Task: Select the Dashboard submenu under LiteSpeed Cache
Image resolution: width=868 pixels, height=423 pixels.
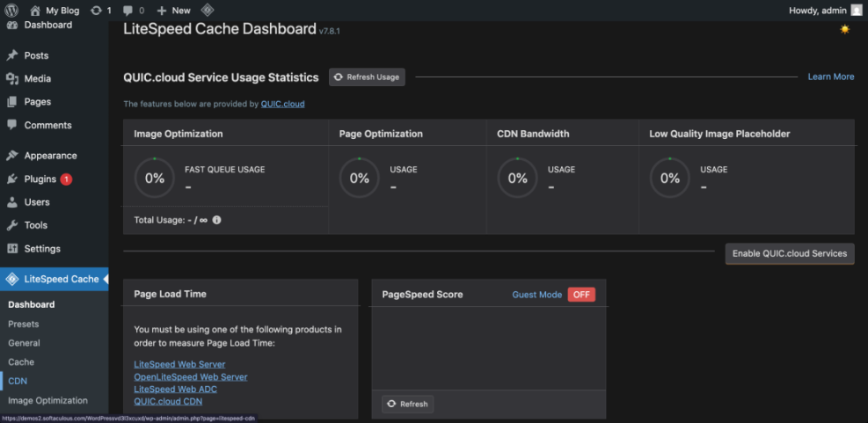Action: [32, 304]
